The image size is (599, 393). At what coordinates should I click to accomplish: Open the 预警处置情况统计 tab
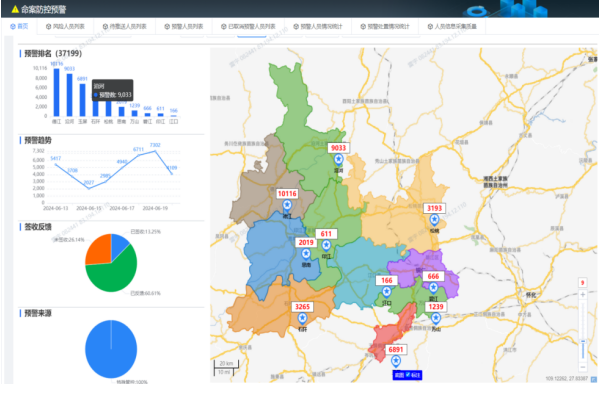pos(385,27)
